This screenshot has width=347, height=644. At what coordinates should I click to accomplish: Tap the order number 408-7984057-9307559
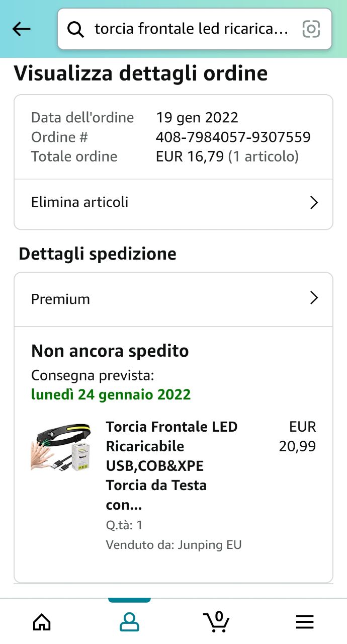[233, 137]
